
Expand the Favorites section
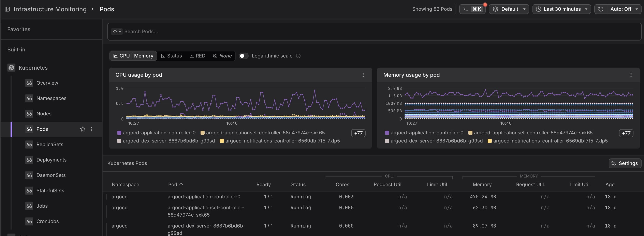(x=19, y=29)
